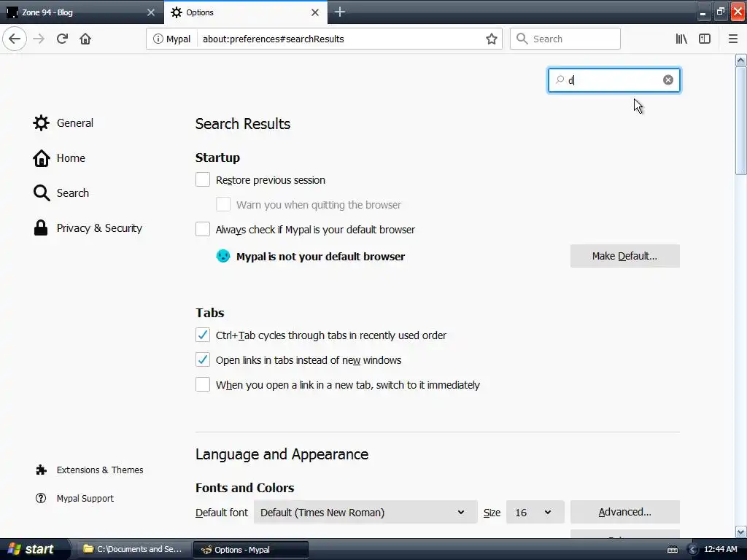
Task: Click the magnifier icon in toolbar search box
Action: 522,39
